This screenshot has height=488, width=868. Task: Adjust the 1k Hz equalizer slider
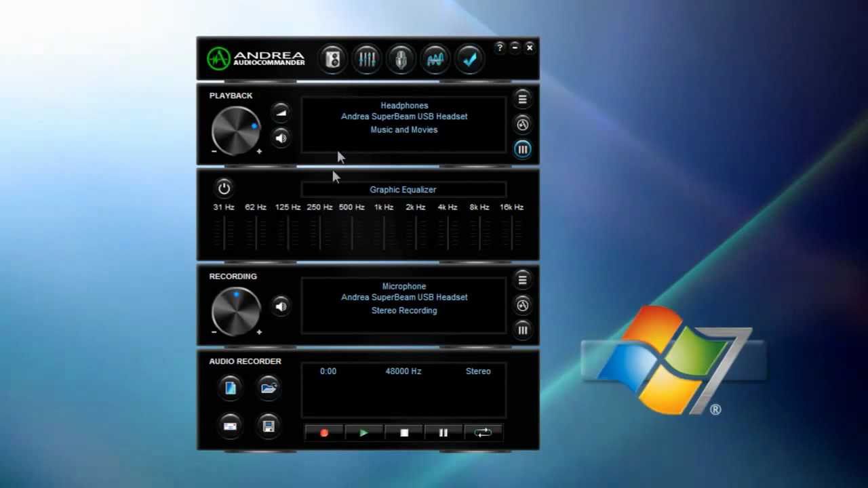384,233
